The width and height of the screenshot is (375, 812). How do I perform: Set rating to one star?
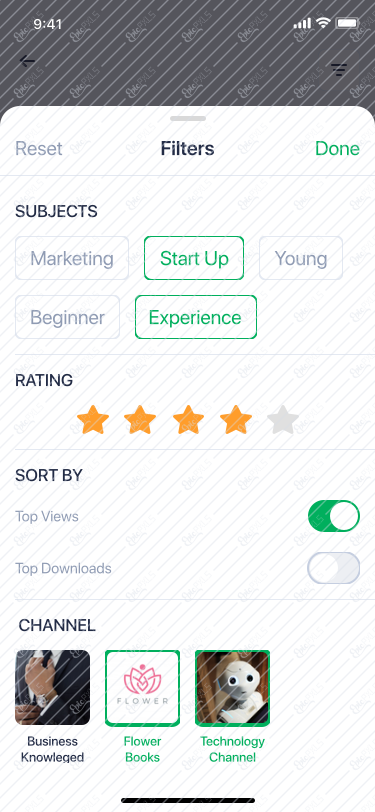tap(93, 419)
